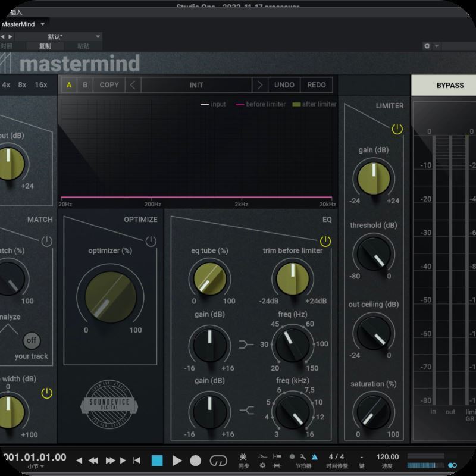
Task: Select preset slot B
Action: coord(85,85)
